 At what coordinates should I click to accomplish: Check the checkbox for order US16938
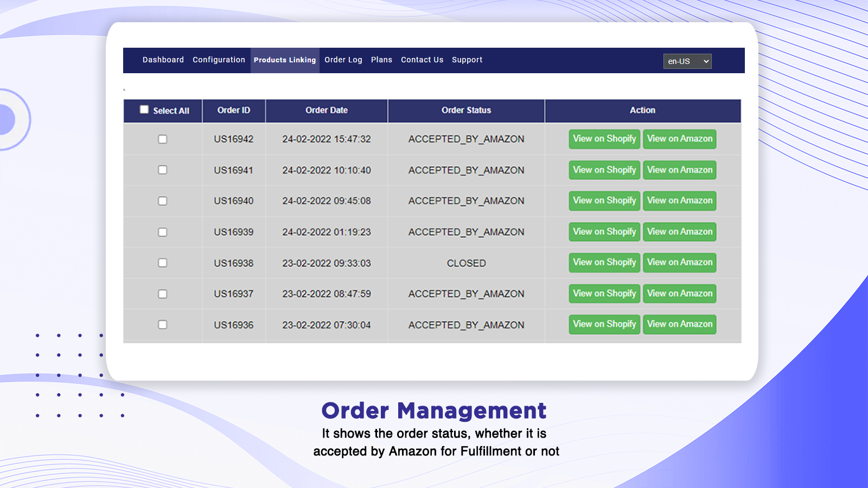[162, 263]
